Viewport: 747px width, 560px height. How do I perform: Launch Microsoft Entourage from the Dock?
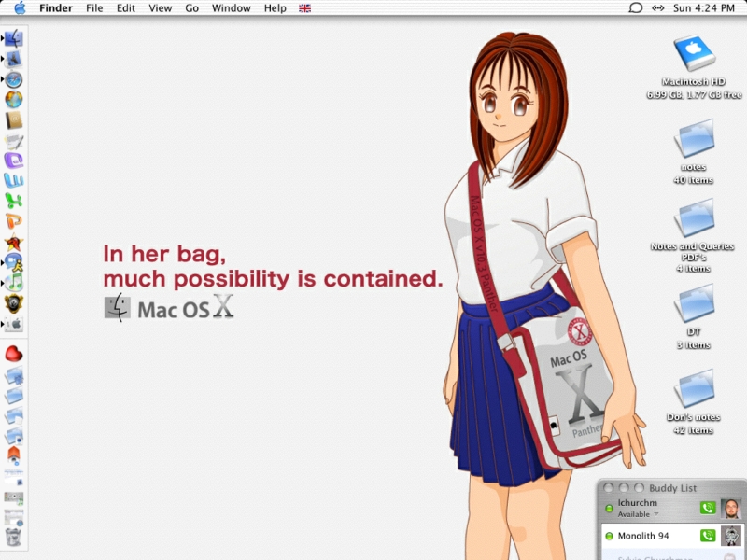click(13, 161)
